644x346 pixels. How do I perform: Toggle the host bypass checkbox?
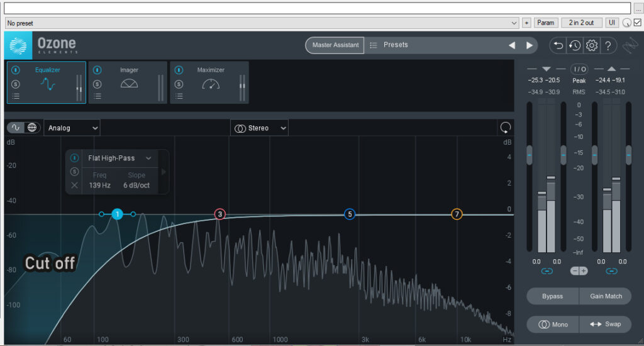click(x=638, y=23)
